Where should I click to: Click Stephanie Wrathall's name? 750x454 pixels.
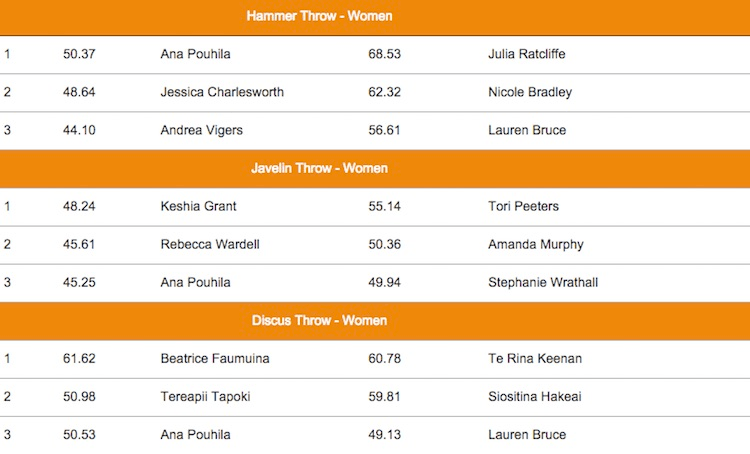click(x=543, y=282)
